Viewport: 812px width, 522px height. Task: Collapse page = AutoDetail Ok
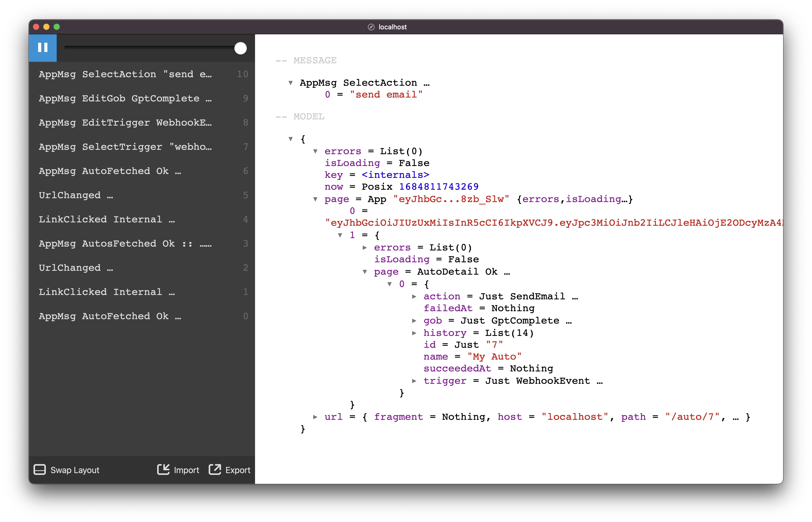(x=365, y=272)
